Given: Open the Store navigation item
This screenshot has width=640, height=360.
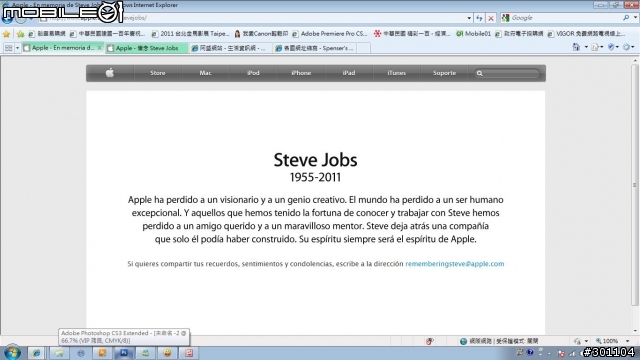Looking at the screenshot, I should coord(158,73).
